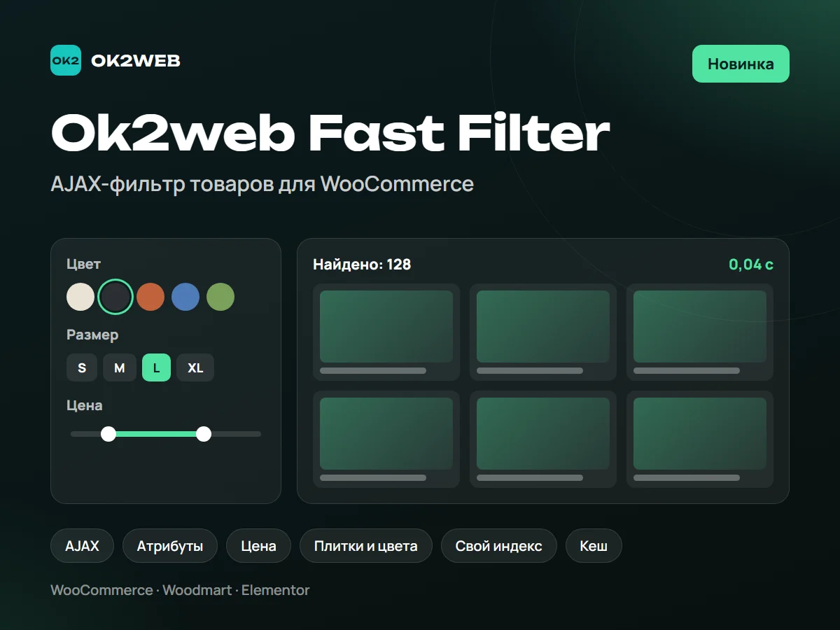Click the OK2 logo icon
The image size is (840, 630).
pyautogui.click(x=66, y=60)
